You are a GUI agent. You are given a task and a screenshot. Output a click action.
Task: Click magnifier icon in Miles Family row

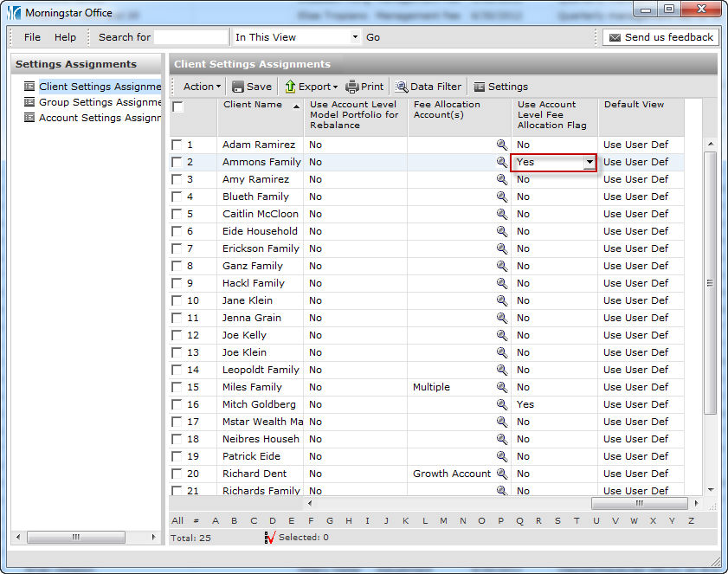click(501, 387)
